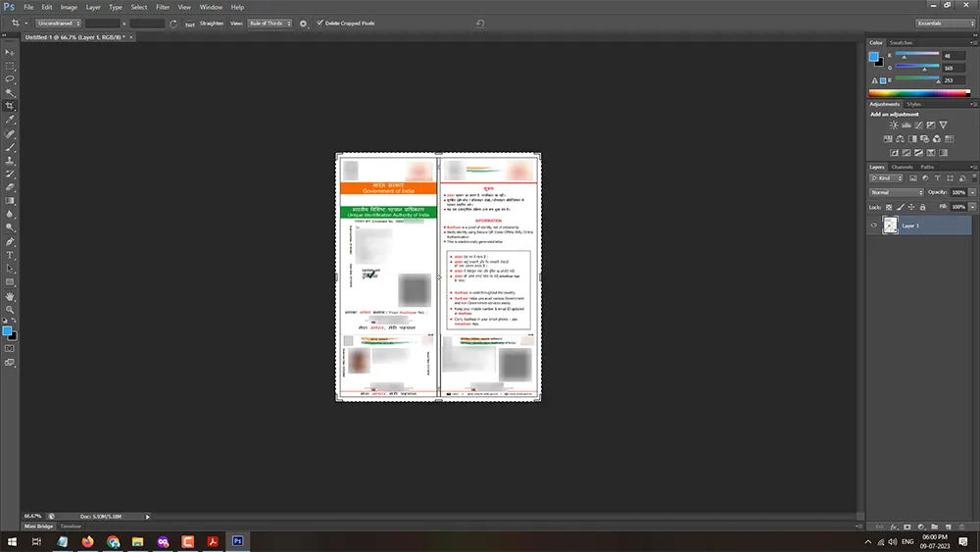The width and height of the screenshot is (980, 552).
Task: Select the Lasso tool
Action: pyautogui.click(x=10, y=79)
